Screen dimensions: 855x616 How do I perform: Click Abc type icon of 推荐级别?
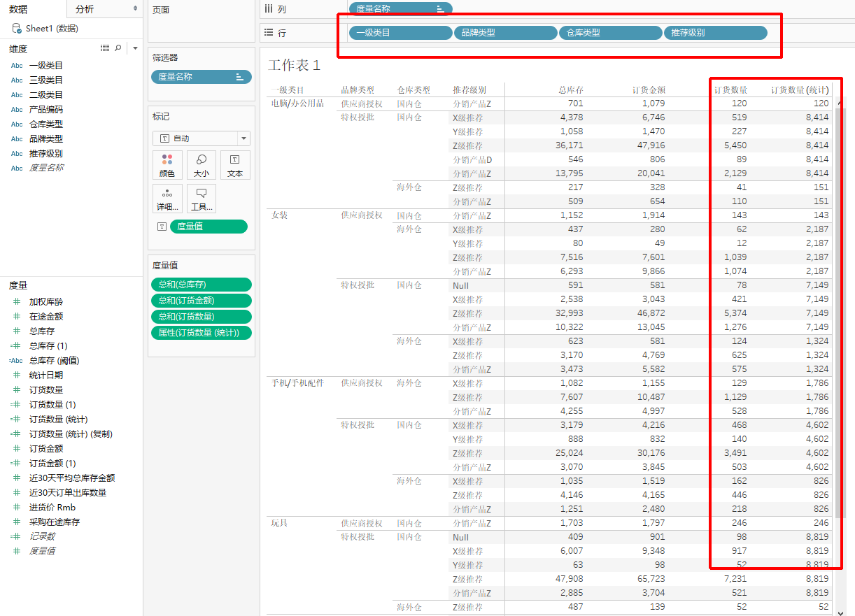click(17, 154)
